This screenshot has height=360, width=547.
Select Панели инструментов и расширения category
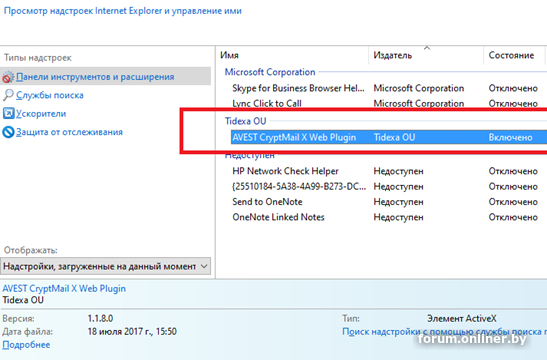95,77
